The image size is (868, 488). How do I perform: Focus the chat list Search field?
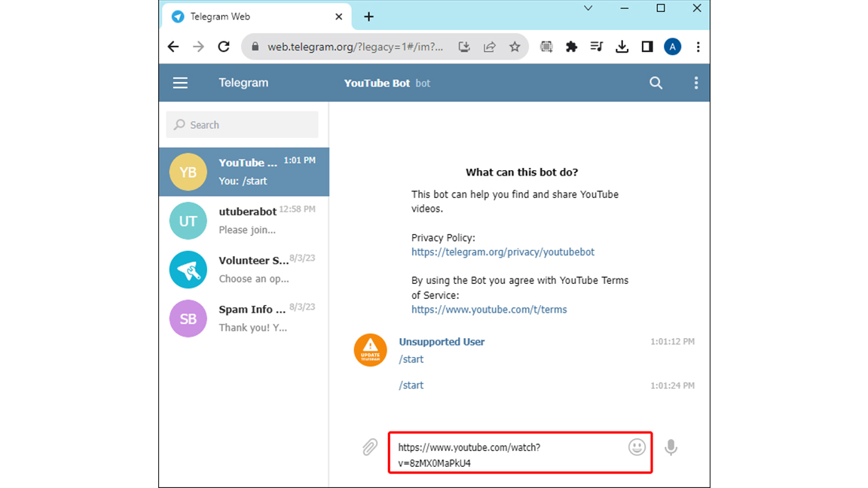click(x=243, y=125)
